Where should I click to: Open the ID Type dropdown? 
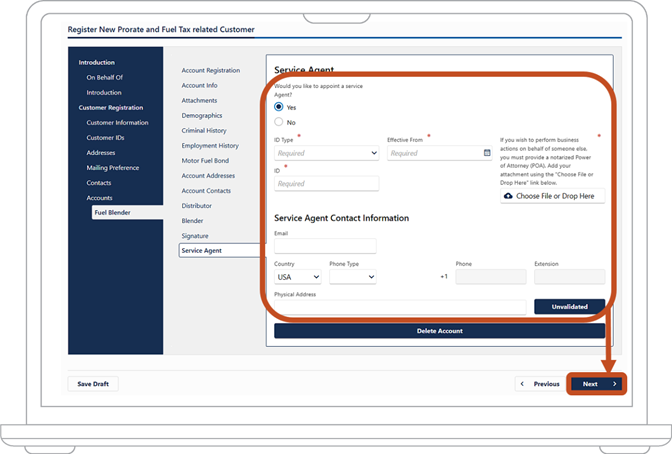tap(327, 153)
